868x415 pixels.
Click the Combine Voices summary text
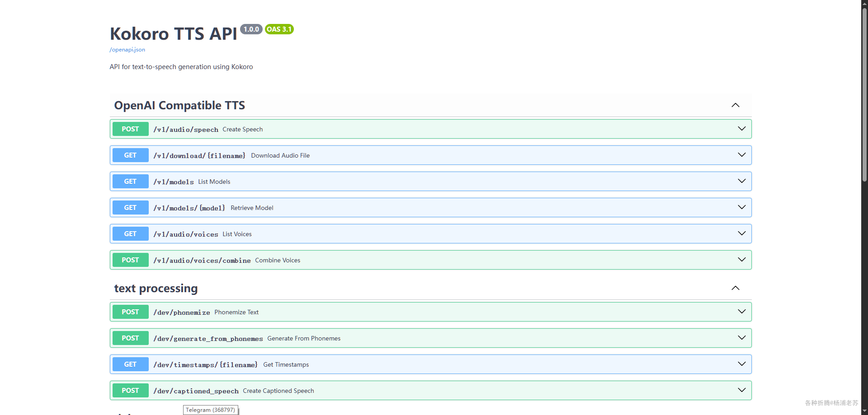(278, 261)
